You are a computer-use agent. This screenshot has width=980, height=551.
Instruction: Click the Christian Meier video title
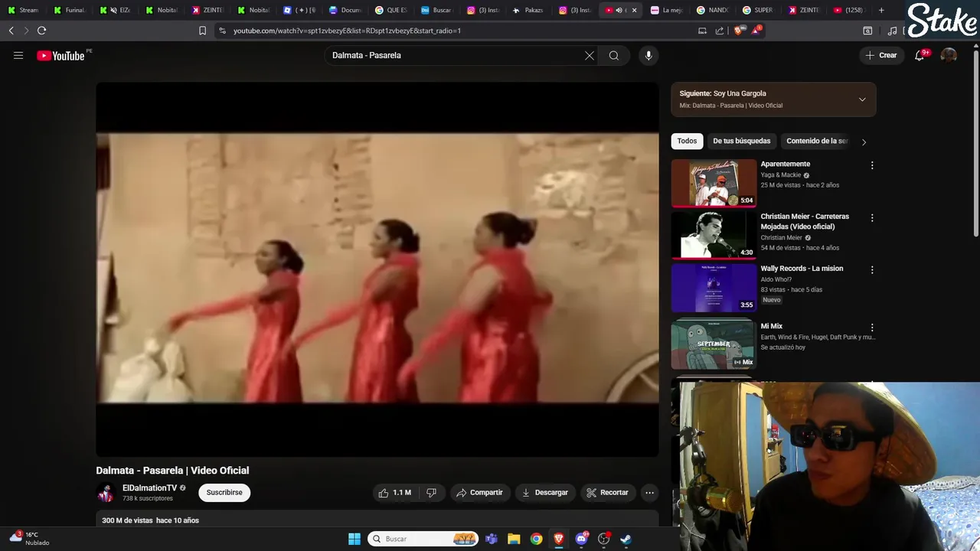point(805,221)
